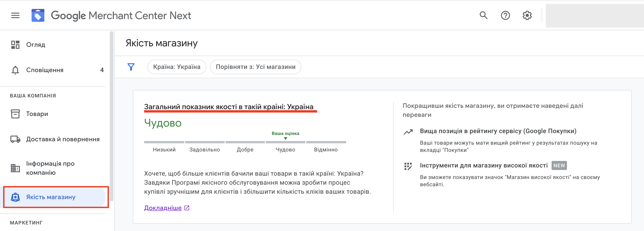The height and width of the screenshot is (231, 644).
Task: Click the green Чудово rating result
Action: [163, 123]
